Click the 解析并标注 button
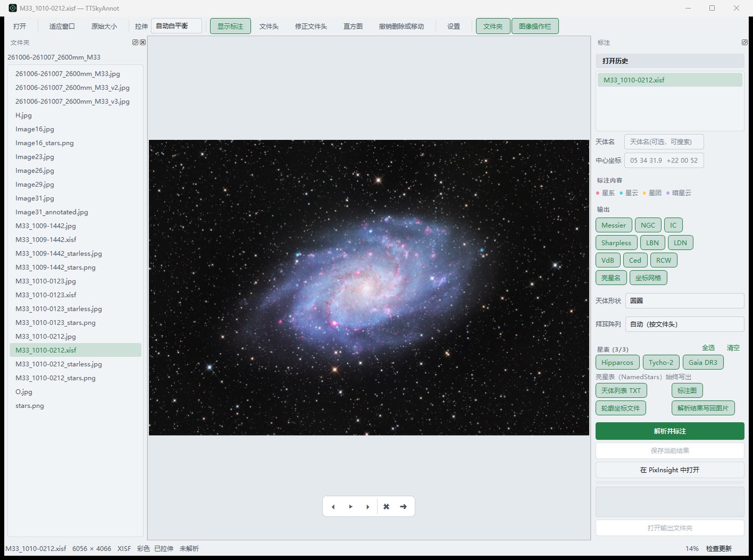Image resolution: width=753 pixels, height=560 pixels. pos(670,431)
